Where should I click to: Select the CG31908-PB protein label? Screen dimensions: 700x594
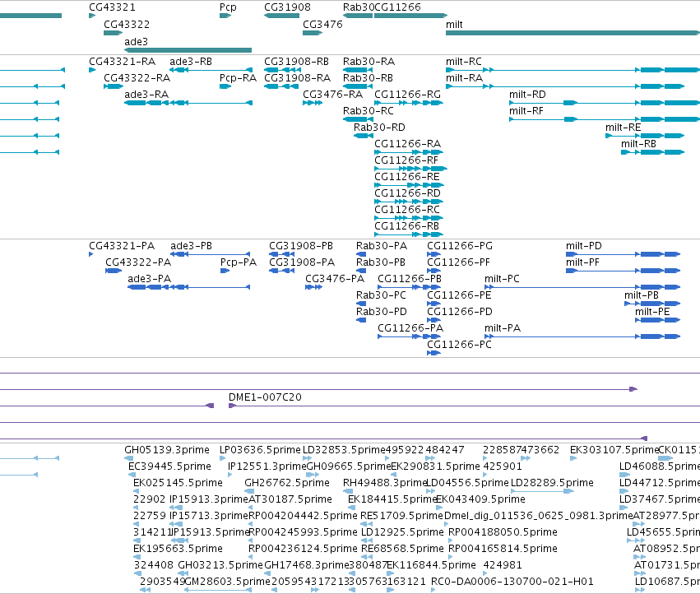pos(301,246)
